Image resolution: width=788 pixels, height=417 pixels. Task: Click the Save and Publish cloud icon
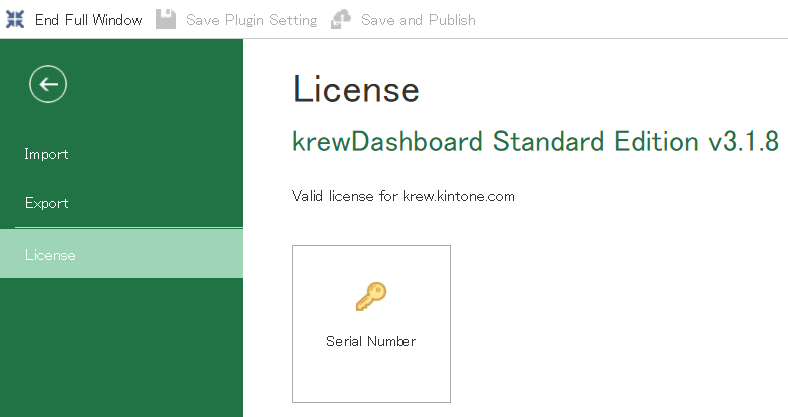click(341, 19)
